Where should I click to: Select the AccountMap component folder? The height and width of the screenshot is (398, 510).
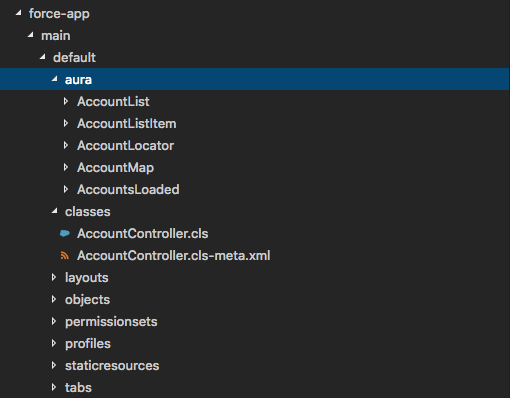coord(115,167)
